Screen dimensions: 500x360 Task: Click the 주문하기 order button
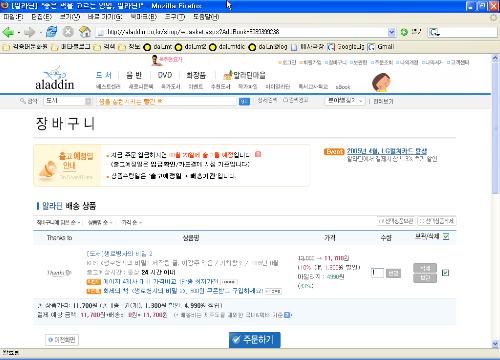point(255,340)
